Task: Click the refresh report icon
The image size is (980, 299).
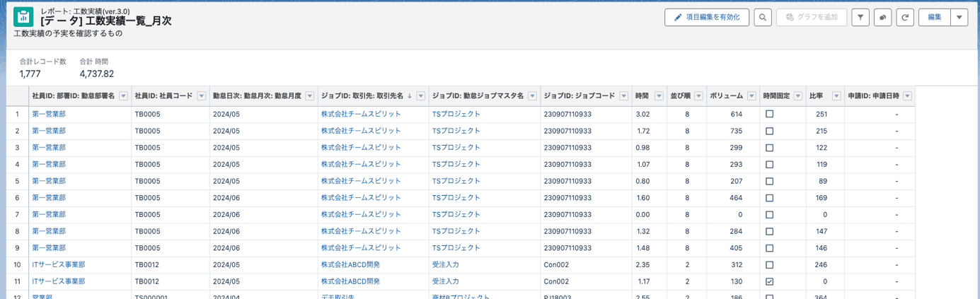Action: 904,18
